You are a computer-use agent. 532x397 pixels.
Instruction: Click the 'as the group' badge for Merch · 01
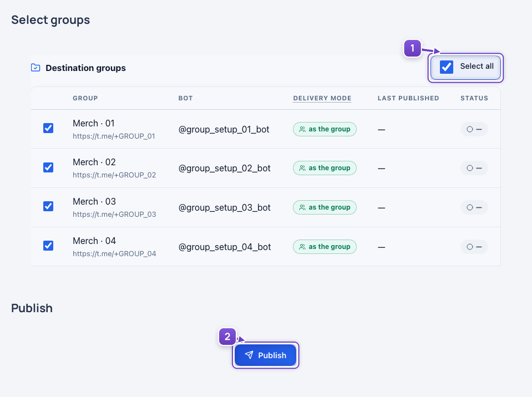click(325, 129)
